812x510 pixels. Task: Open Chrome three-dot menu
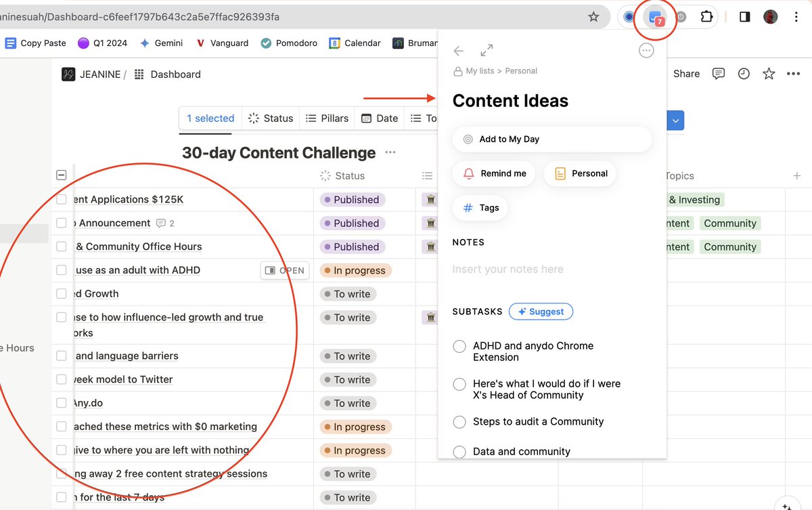796,17
